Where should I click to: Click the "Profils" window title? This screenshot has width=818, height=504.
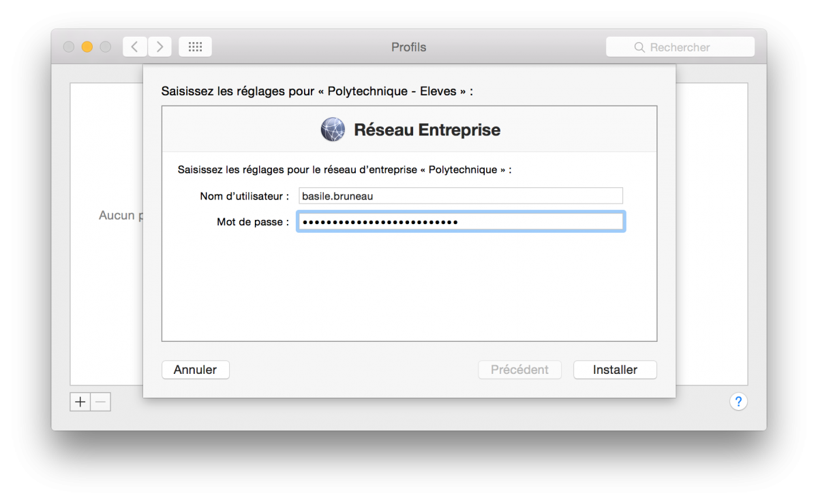tap(409, 47)
